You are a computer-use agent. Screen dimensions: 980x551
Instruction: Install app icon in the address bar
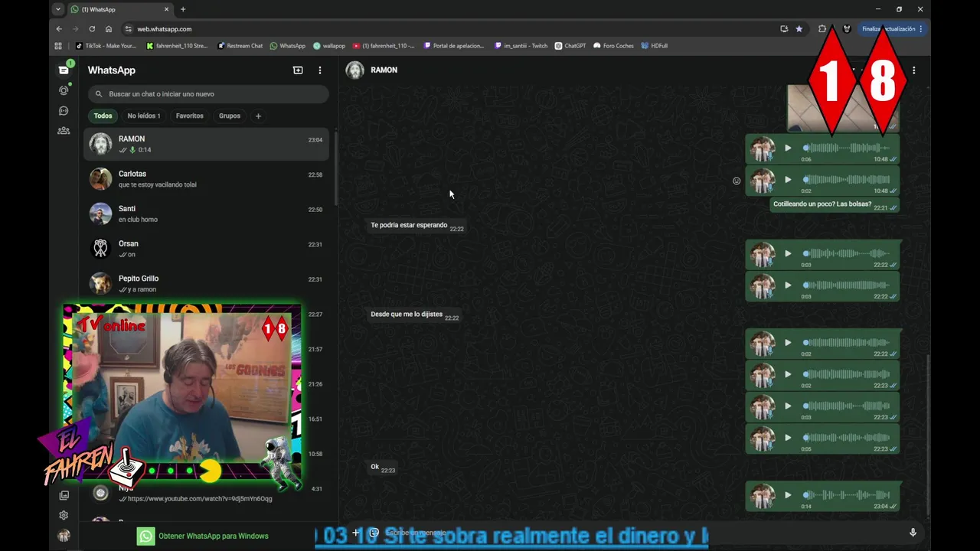784,29
